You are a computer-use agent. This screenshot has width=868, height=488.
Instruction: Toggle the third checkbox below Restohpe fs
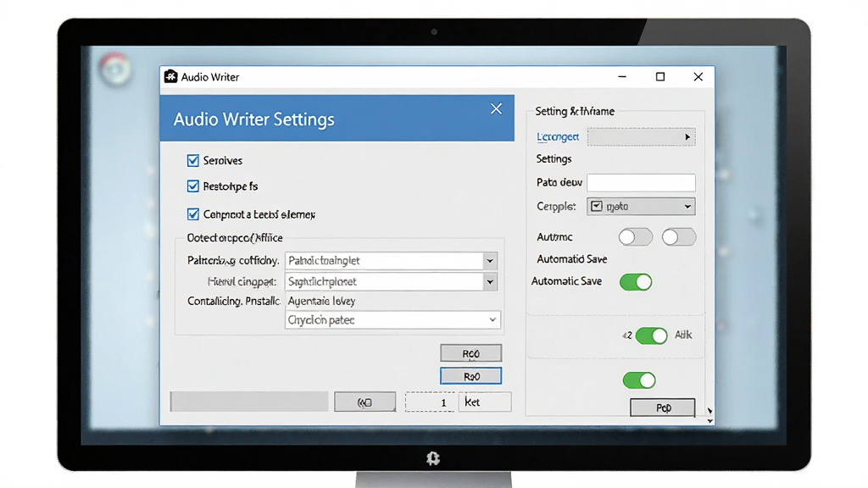pos(192,214)
